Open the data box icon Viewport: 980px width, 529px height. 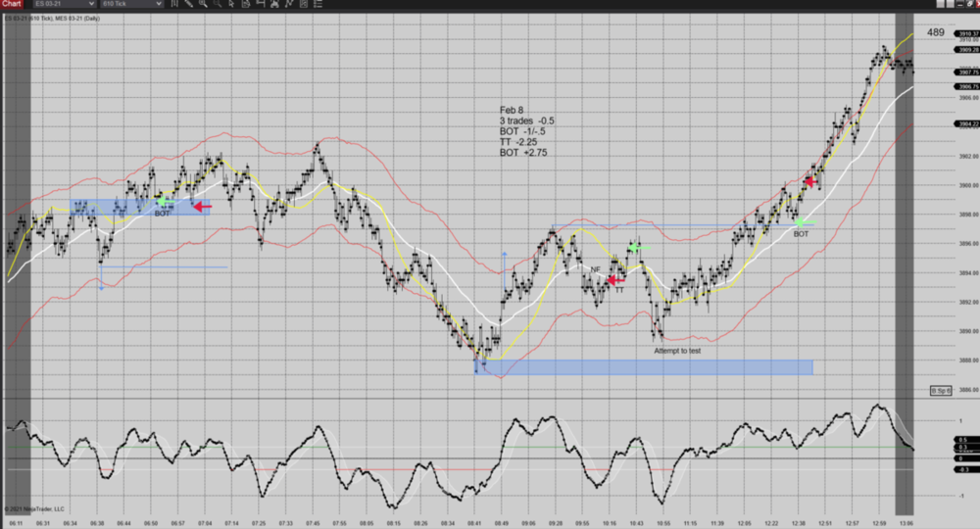[246, 4]
